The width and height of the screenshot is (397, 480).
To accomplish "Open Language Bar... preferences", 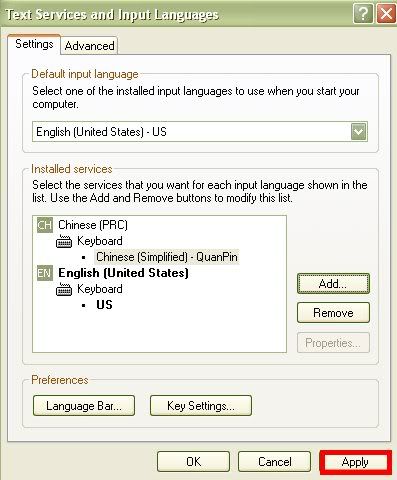I will pyautogui.click(x=84, y=406).
